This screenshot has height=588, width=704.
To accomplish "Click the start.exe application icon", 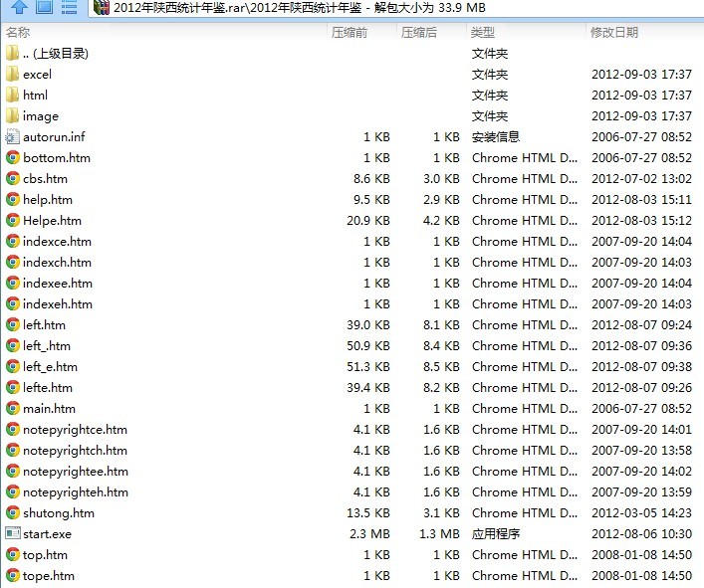I will click(13, 533).
